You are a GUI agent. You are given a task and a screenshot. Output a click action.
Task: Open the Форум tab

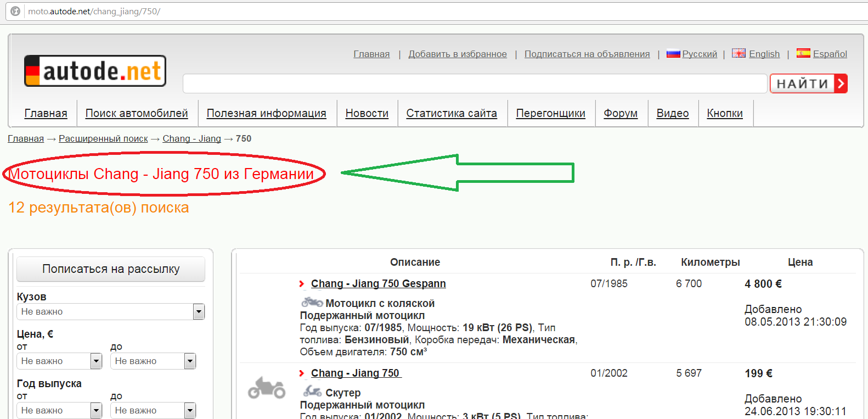pyautogui.click(x=621, y=113)
